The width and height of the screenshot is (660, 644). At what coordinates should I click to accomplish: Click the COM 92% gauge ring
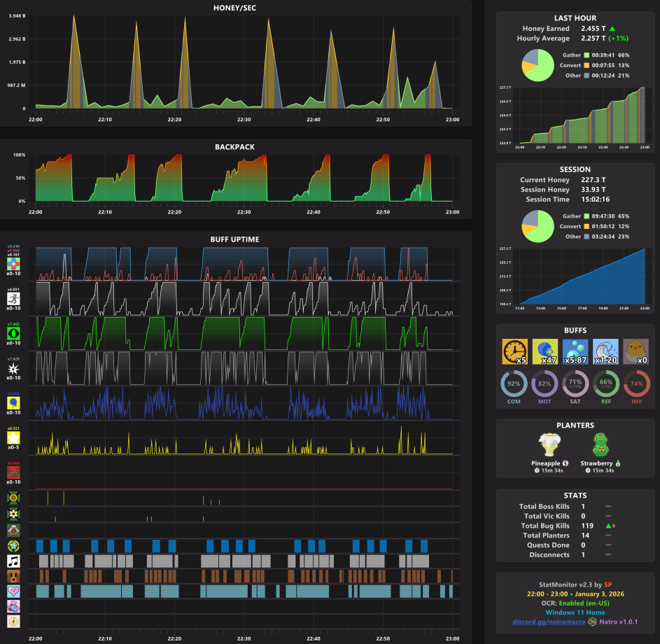pyautogui.click(x=514, y=384)
